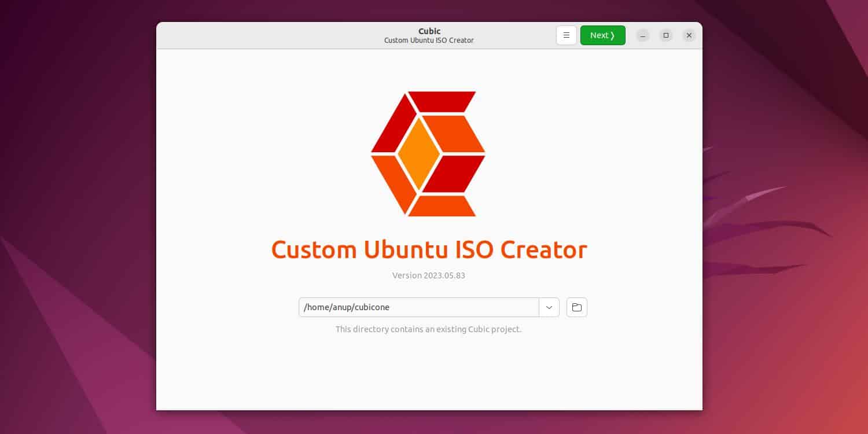Viewport: 868px width, 434px height.
Task: Click the Cubic title in the header bar
Action: [429, 31]
